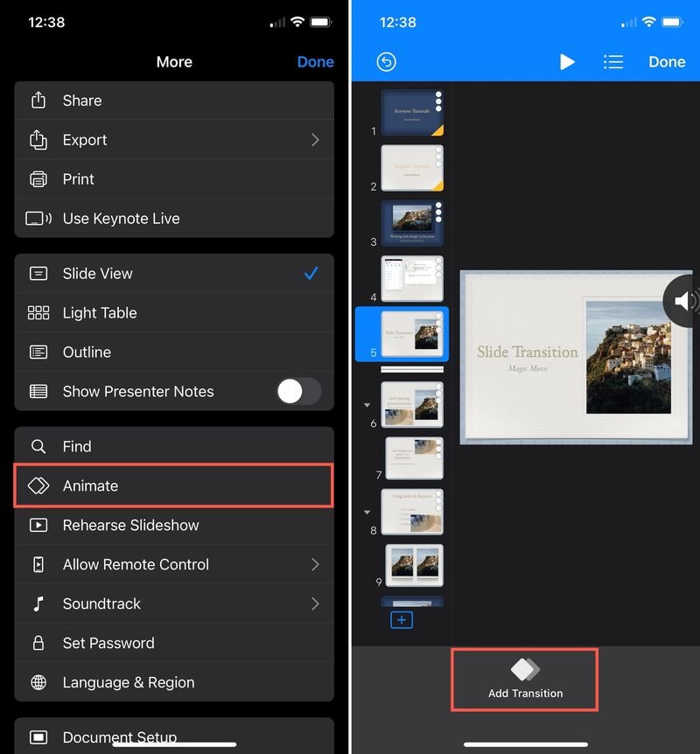Select slide 2 thumbnail
Screen dimensions: 700x754
click(x=412, y=168)
